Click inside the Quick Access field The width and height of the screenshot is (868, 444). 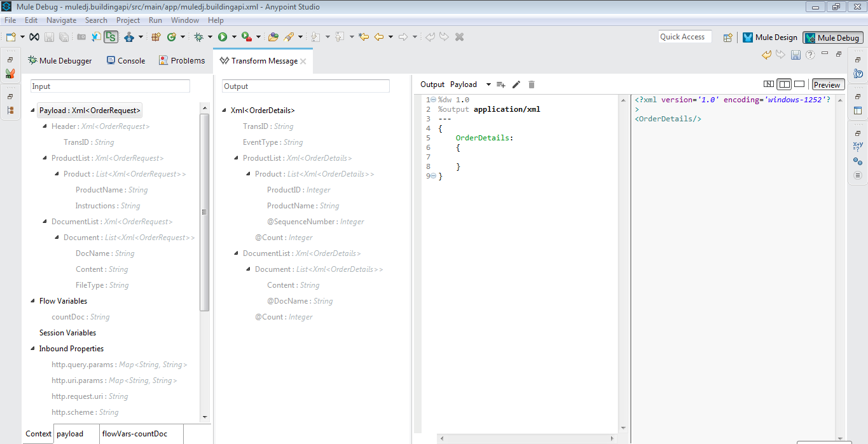click(684, 36)
